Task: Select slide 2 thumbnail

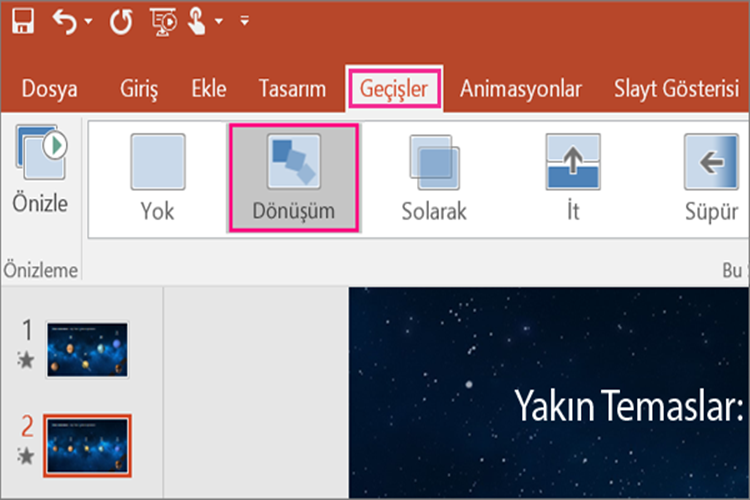Action: point(88,446)
